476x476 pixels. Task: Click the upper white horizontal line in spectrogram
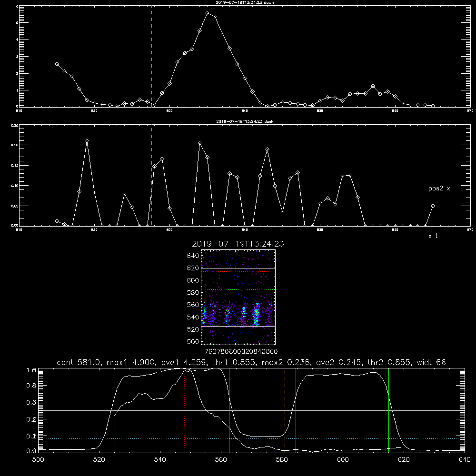pyautogui.click(x=238, y=268)
